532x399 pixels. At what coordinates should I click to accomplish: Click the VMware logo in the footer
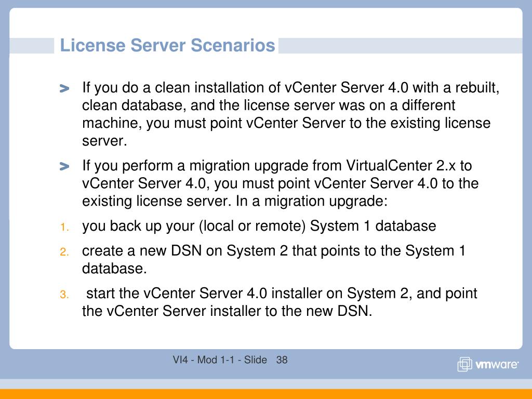(488, 364)
